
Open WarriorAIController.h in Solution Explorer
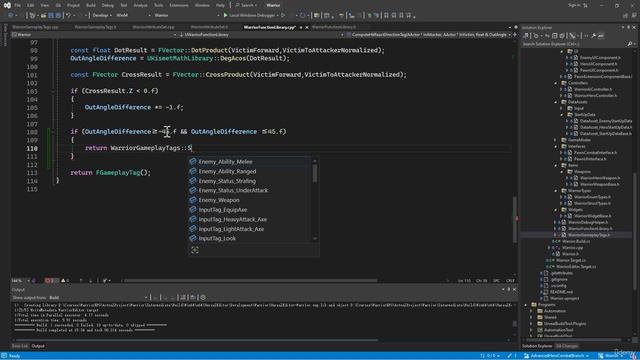[x=593, y=89]
